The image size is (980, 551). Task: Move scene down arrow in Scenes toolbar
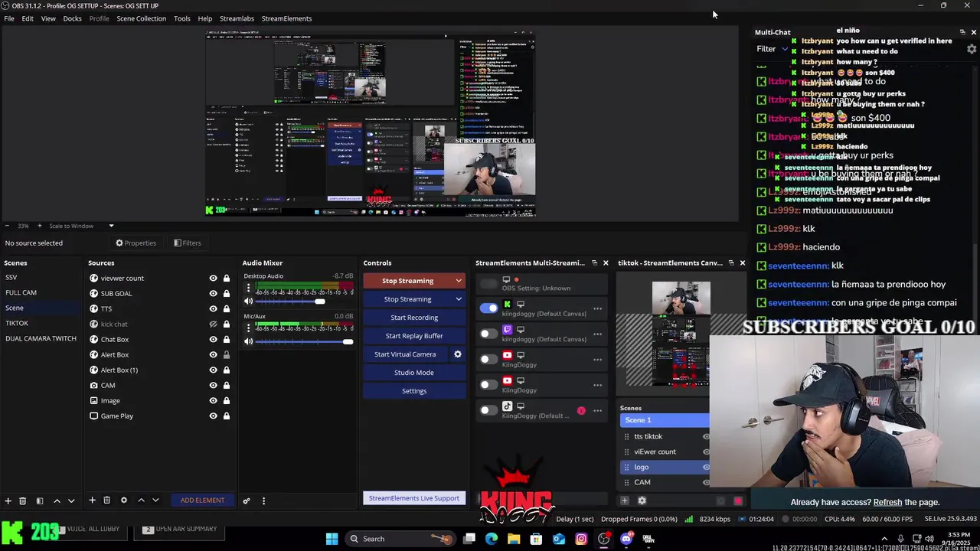pyautogui.click(x=71, y=500)
